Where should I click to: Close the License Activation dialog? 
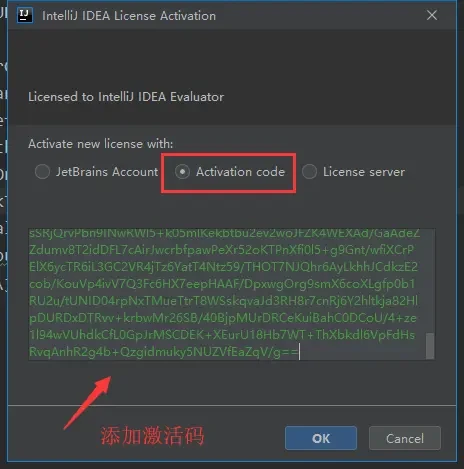tap(432, 15)
